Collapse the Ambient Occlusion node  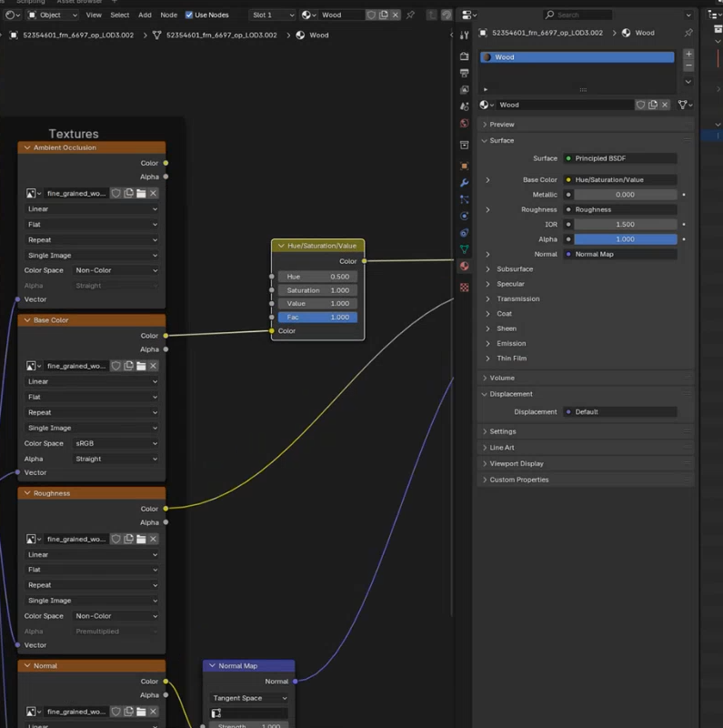27,147
